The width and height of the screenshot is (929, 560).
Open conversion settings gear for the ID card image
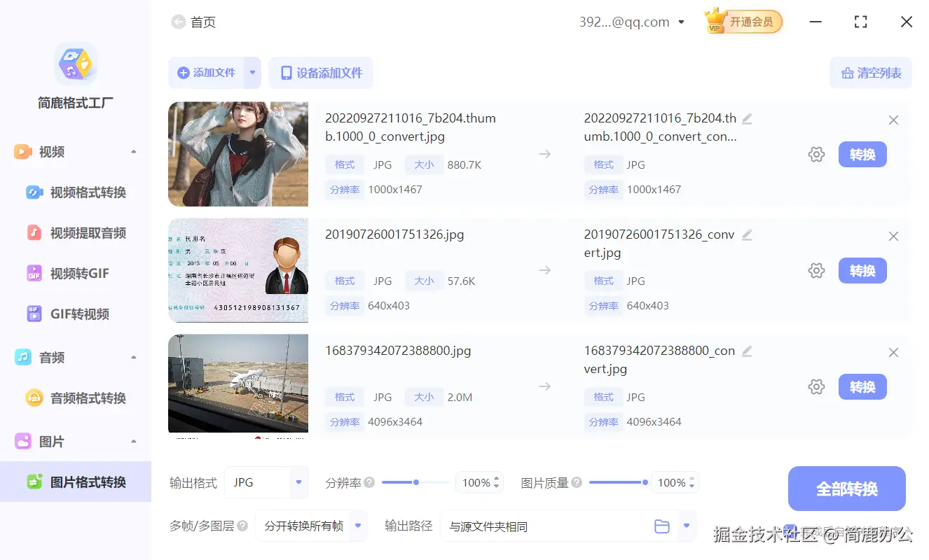click(x=816, y=270)
